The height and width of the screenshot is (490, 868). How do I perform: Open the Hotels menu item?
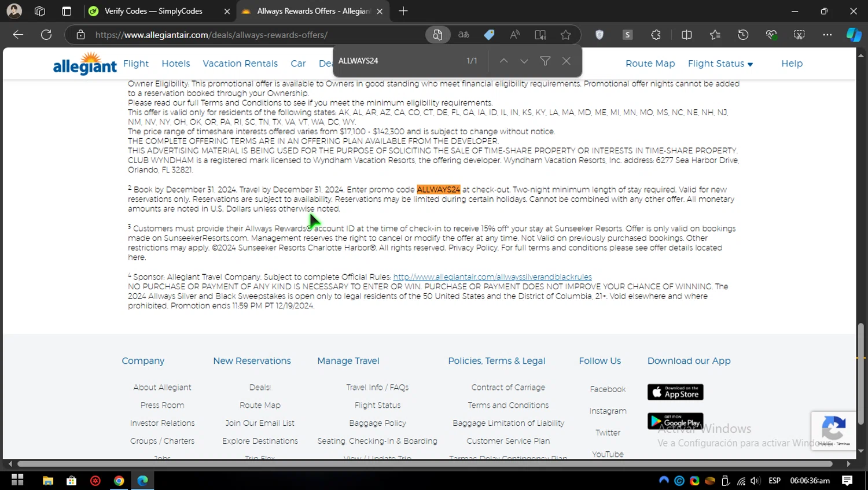(x=176, y=64)
